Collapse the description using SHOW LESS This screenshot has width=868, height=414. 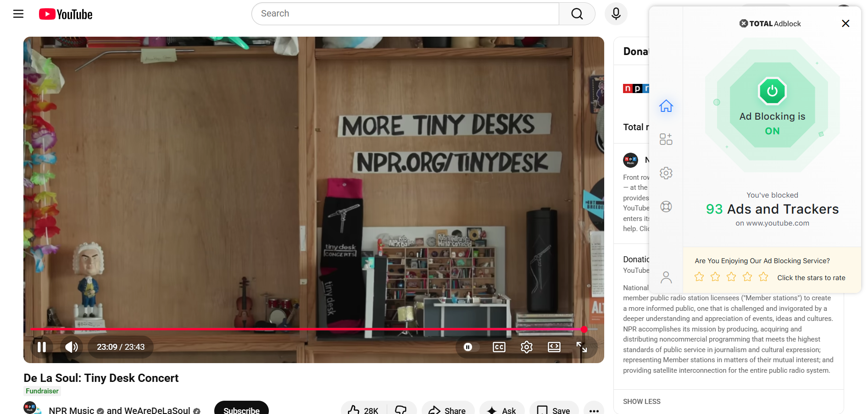[641, 401]
